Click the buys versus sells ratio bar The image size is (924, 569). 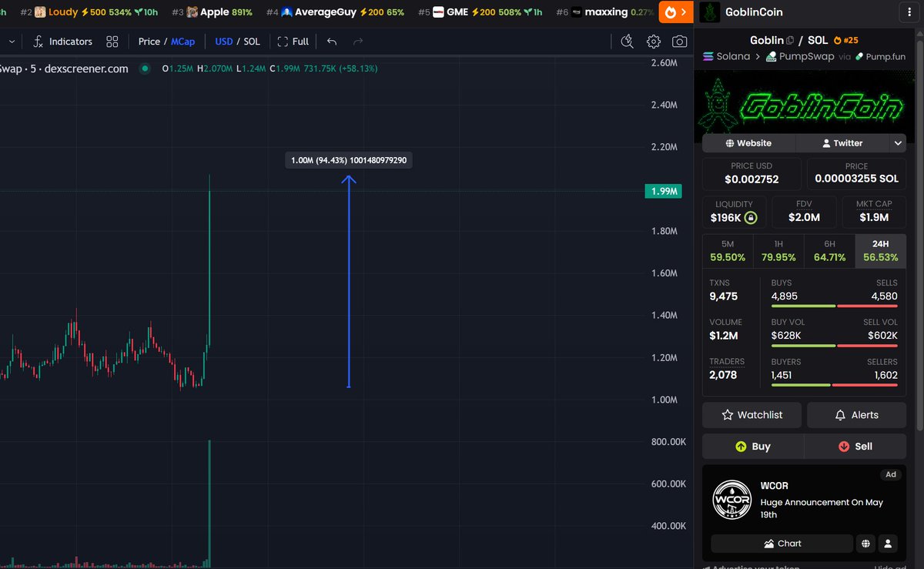pyautogui.click(x=834, y=306)
